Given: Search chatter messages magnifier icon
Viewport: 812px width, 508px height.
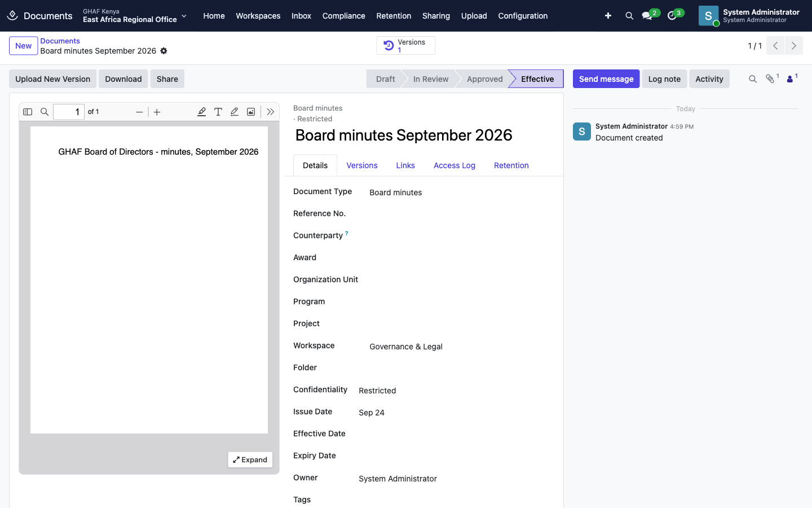Looking at the screenshot, I should (753, 79).
